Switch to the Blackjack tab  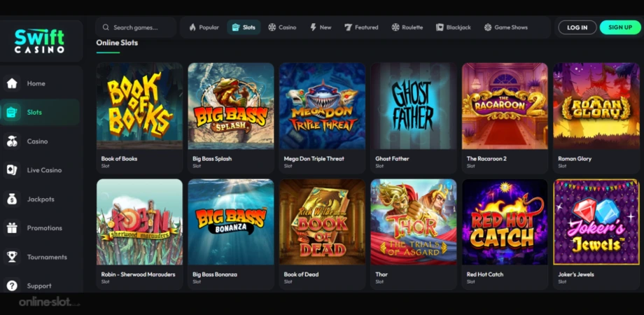pyautogui.click(x=454, y=27)
